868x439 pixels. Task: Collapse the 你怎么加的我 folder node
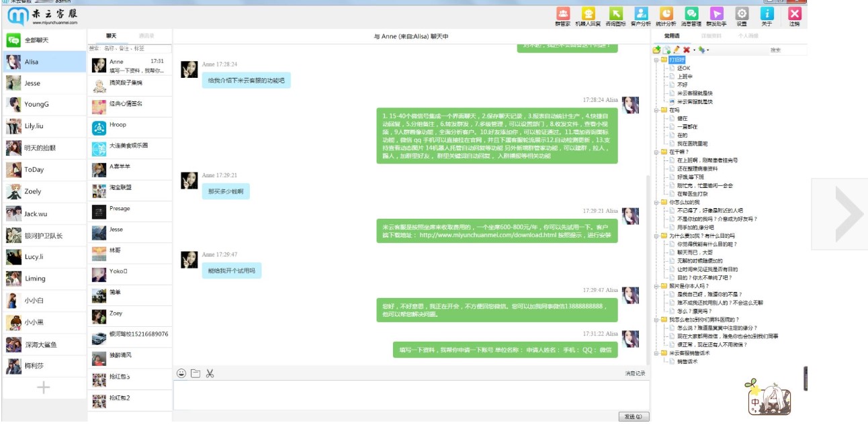pos(656,202)
